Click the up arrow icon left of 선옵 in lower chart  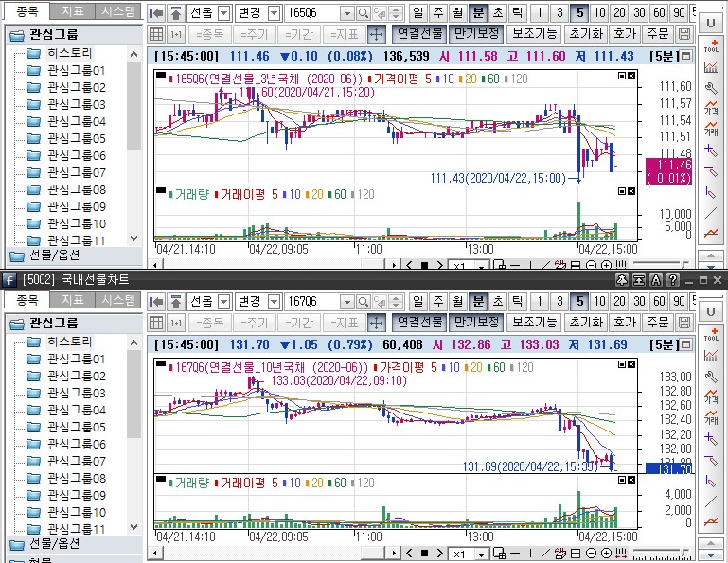pos(176,302)
